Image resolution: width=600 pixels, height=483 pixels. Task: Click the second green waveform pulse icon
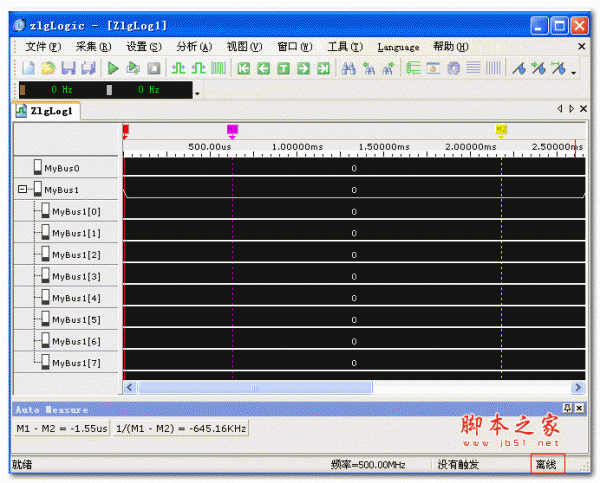click(198, 69)
